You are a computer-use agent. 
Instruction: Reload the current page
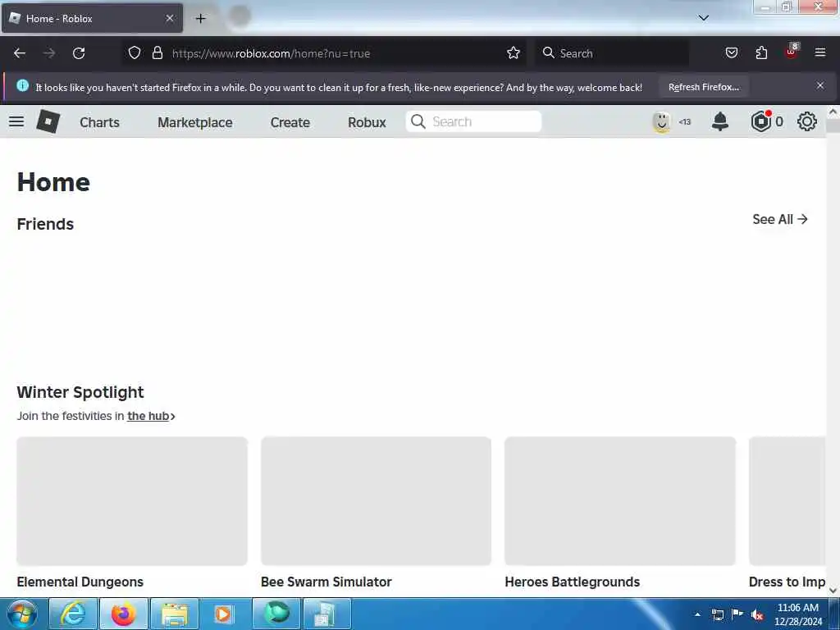pyautogui.click(x=79, y=53)
